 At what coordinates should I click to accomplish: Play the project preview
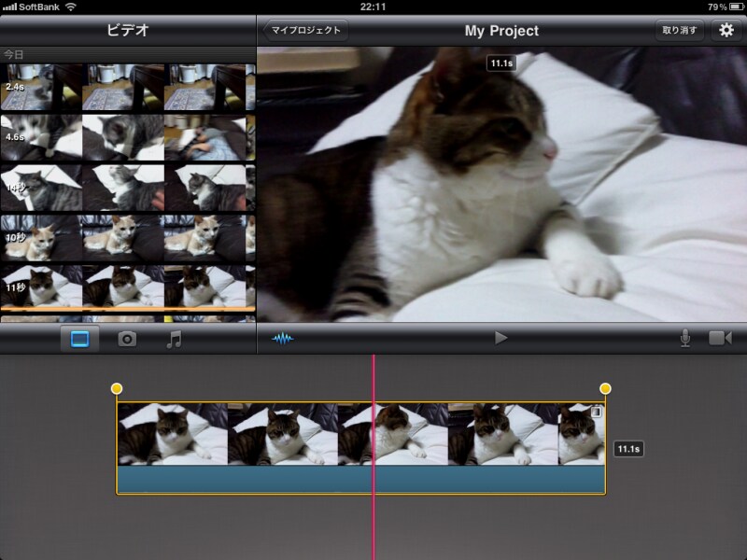coord(501,338)
